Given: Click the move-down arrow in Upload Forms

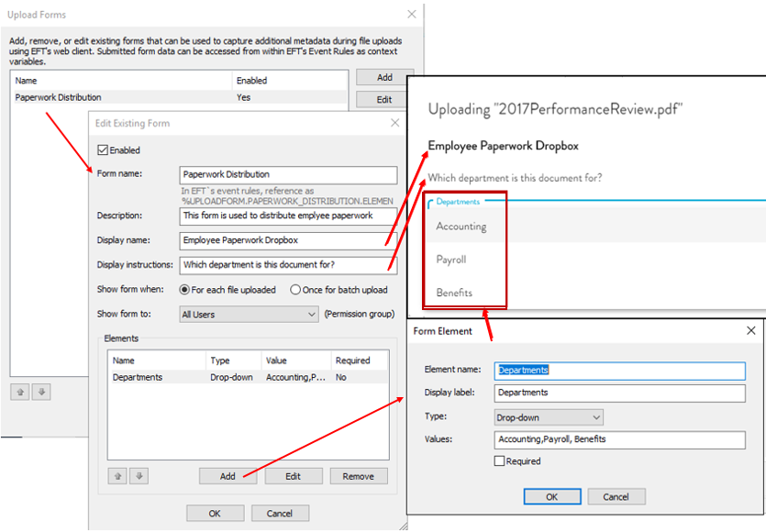Looking at the screenshot, I should coord(41,392).
